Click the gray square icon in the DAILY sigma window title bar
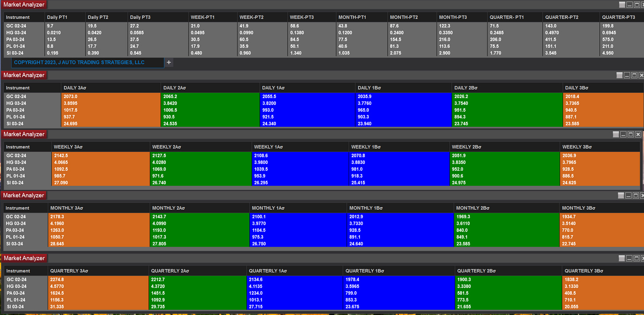This screenshot has width=644, height=315. tap(620, 76)
